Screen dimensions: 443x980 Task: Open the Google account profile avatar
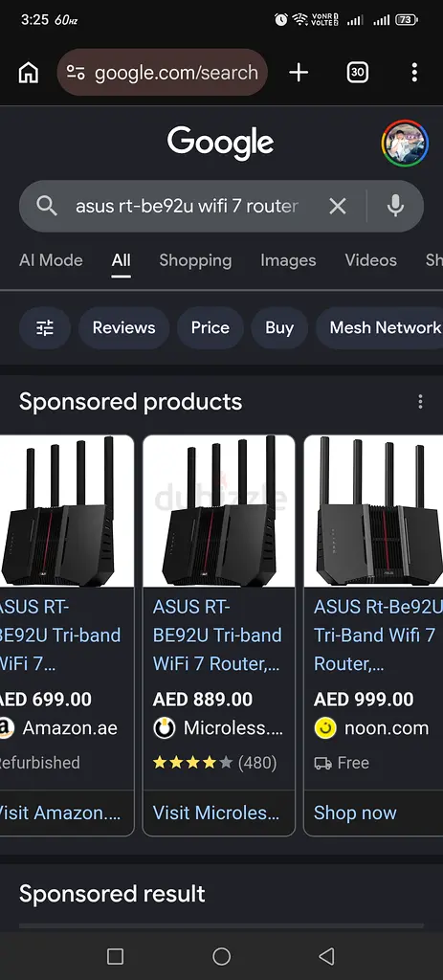pos(406,144)
